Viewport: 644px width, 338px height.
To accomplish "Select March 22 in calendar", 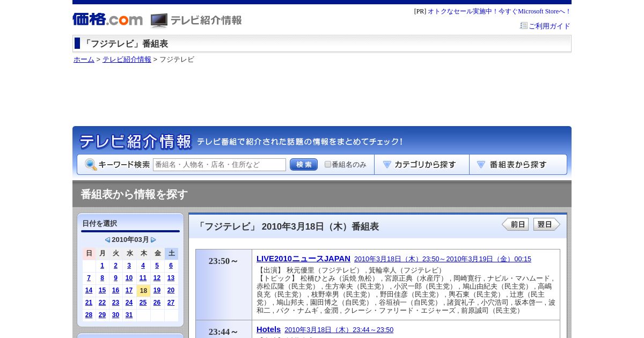I will pyautogui.click(x=102, y=303).
